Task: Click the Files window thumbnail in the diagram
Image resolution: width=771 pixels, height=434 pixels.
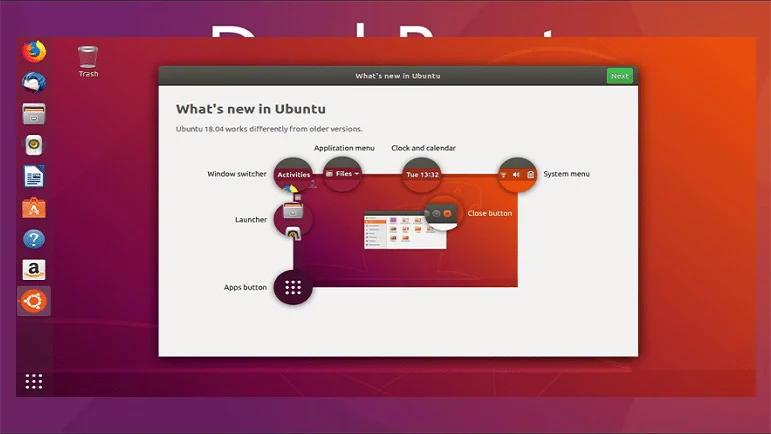Action: [405, 232]
